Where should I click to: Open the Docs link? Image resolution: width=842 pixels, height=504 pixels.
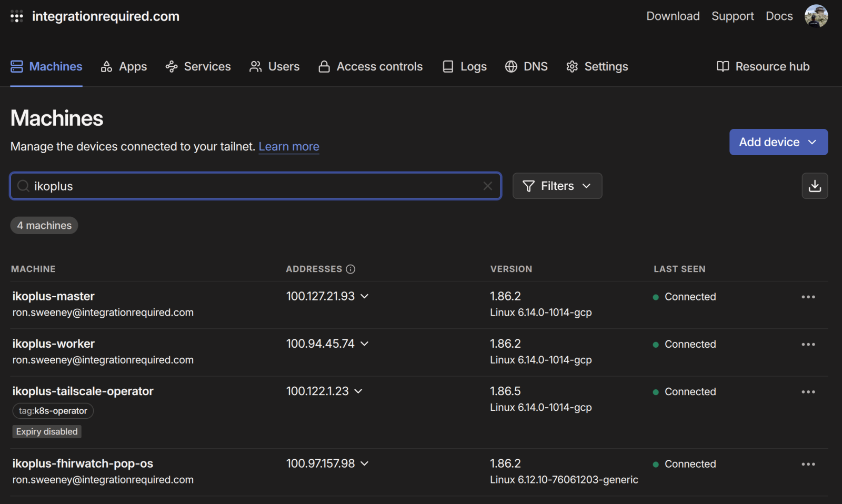coord(779,16)
